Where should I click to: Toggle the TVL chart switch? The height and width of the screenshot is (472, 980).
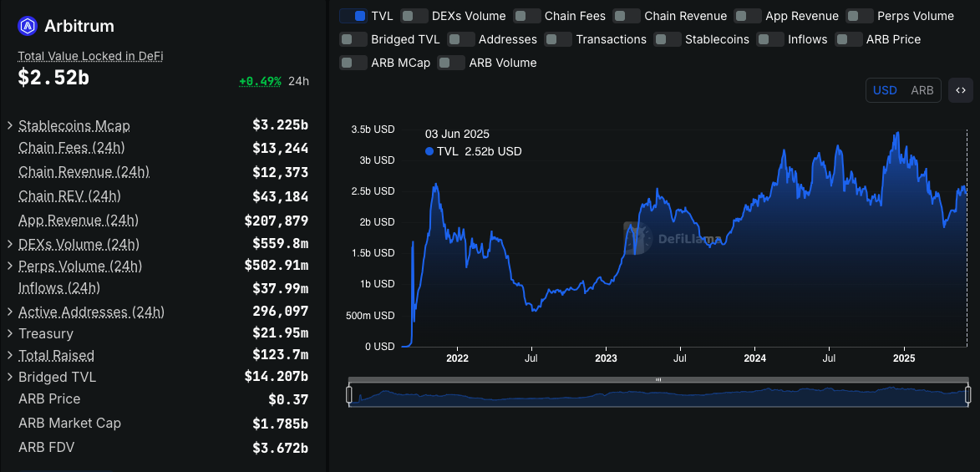click(353, 16)
